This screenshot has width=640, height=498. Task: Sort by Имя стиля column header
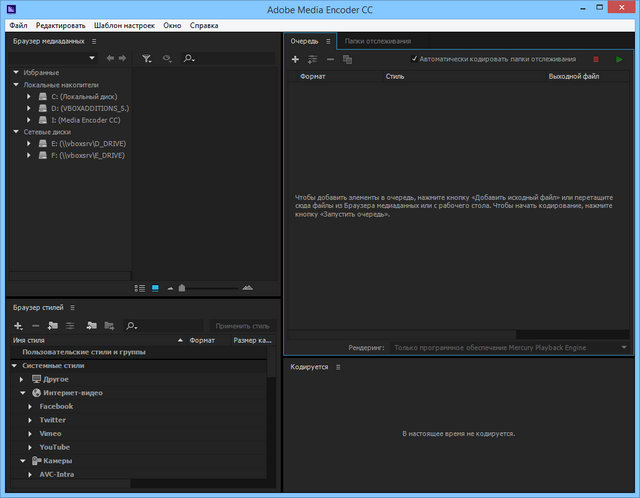29,340
